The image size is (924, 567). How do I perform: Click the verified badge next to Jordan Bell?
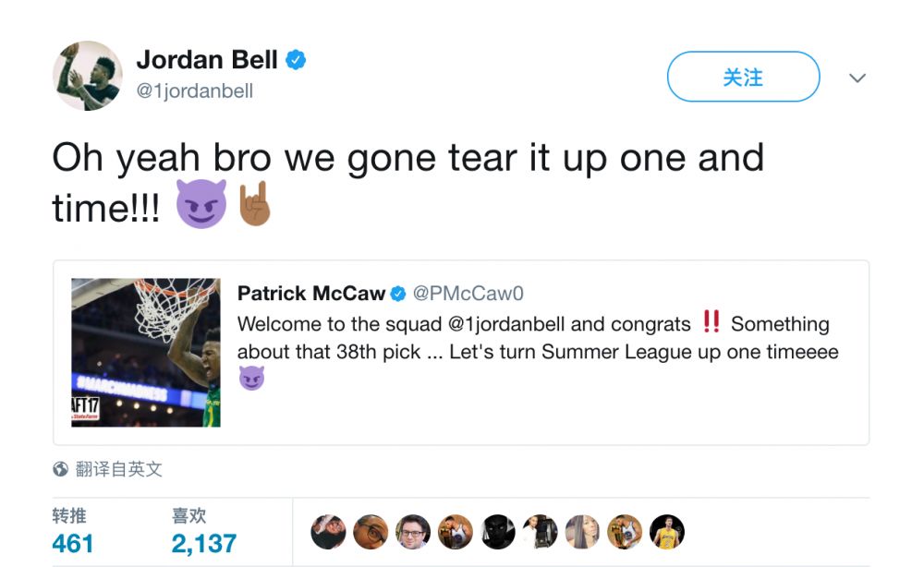click(x=296, y=60)
